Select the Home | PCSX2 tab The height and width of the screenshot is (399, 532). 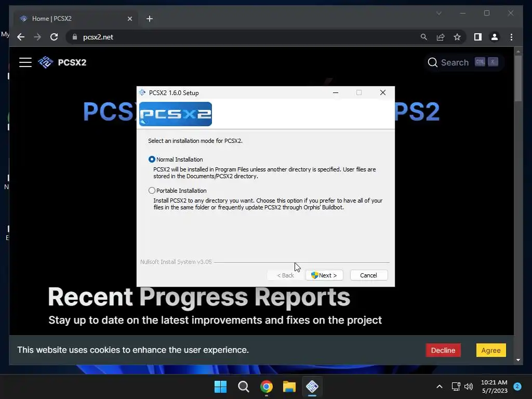[76, 19]
